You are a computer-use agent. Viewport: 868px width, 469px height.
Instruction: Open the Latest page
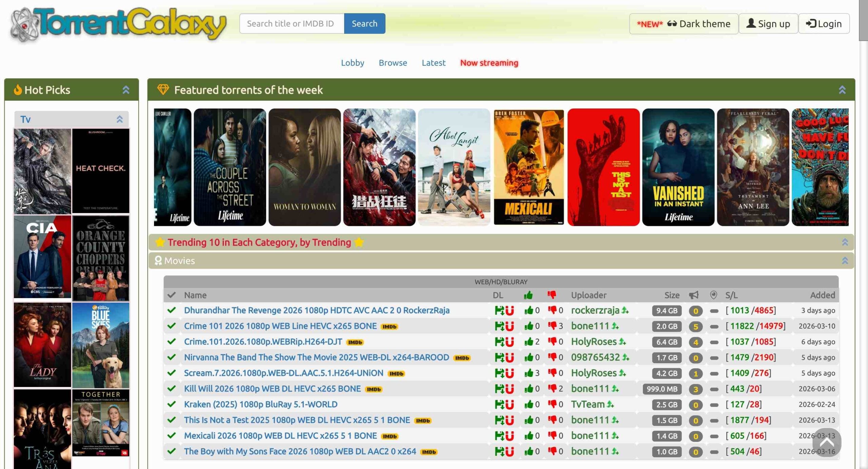pyautogui.click(x=433, y=63)
